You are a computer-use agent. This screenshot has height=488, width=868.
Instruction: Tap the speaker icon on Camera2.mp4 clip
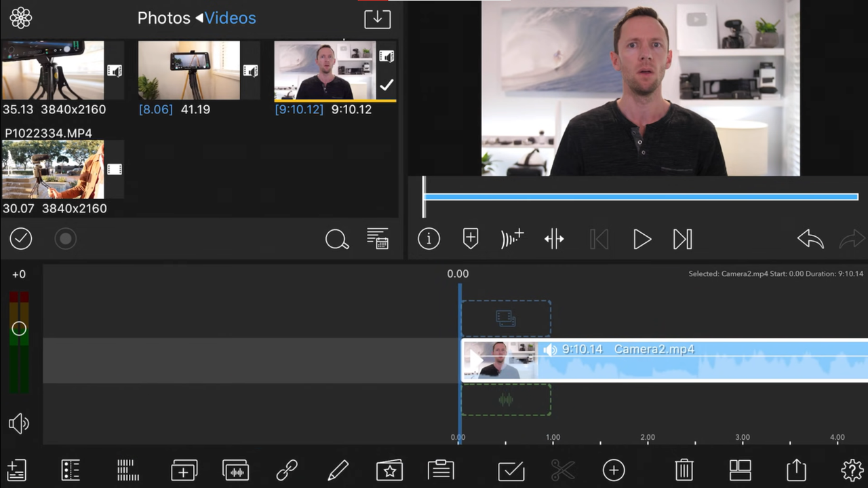(x=550, y=350)
